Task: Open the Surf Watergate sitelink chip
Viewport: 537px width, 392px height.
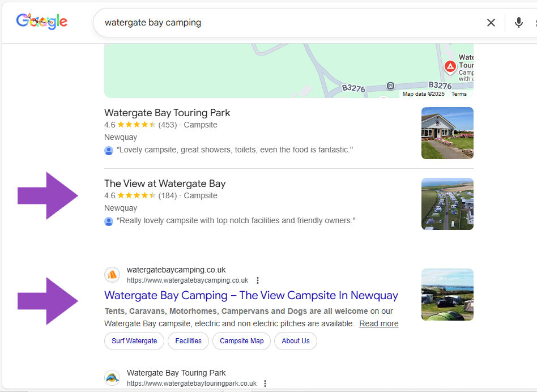Action: tap(134, 341)
